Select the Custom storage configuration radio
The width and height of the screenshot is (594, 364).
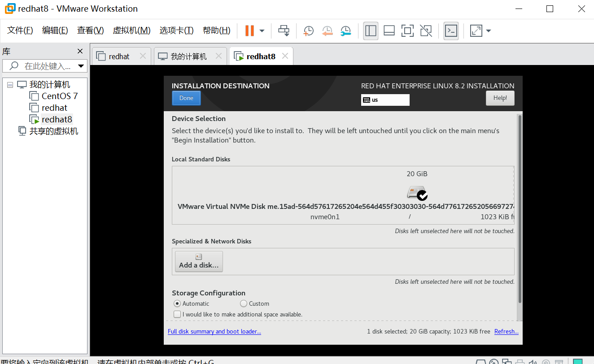coord(244,303)
